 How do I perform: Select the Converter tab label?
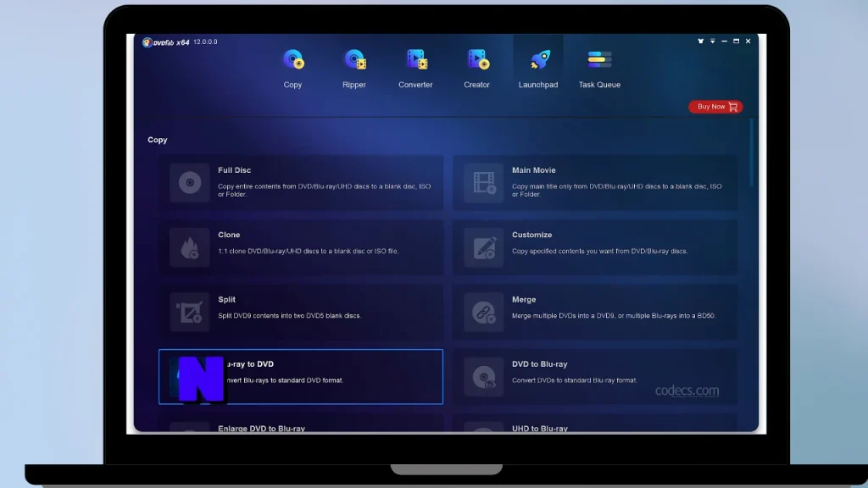(415, 85)
